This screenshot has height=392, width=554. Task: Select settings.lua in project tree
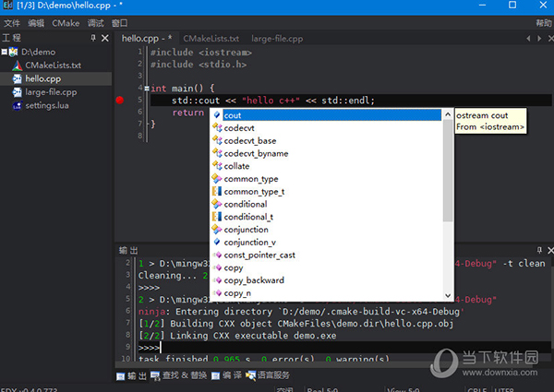tap(47, 105)
